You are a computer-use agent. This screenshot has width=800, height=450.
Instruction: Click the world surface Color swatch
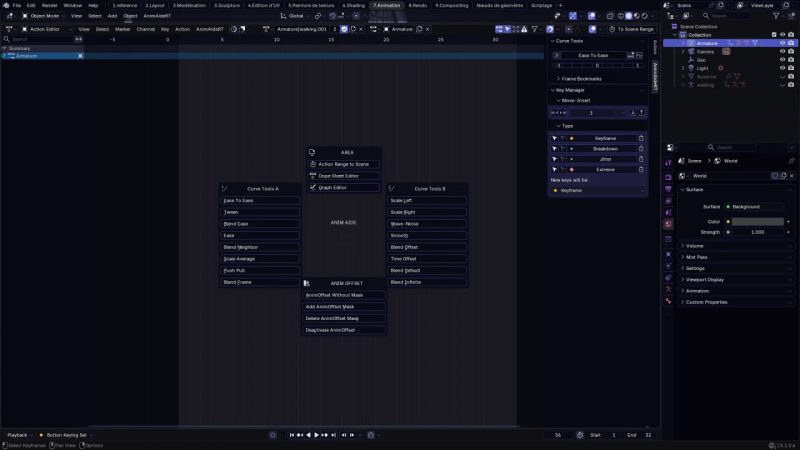[x=758, y=221]
